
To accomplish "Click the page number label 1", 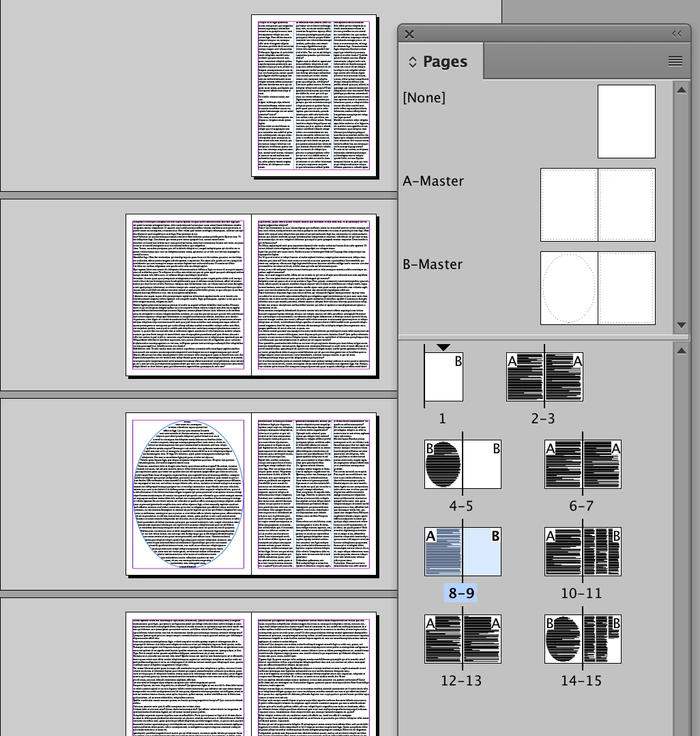I will click(x=442, y=419).
